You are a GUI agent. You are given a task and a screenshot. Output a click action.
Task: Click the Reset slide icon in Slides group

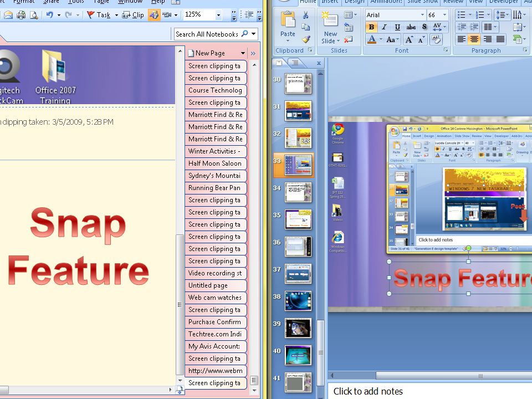point(349,27)
